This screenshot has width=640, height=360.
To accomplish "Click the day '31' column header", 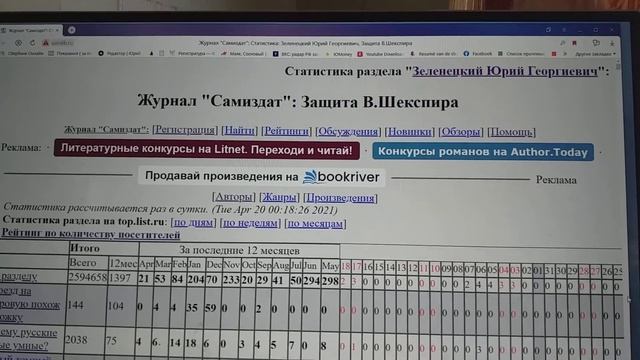I will [x=549, y=270].
